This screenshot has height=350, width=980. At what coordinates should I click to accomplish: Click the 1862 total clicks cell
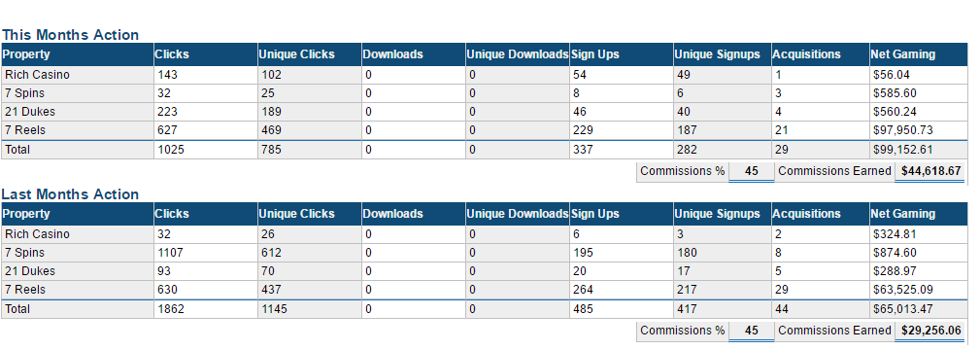(206, 309)
